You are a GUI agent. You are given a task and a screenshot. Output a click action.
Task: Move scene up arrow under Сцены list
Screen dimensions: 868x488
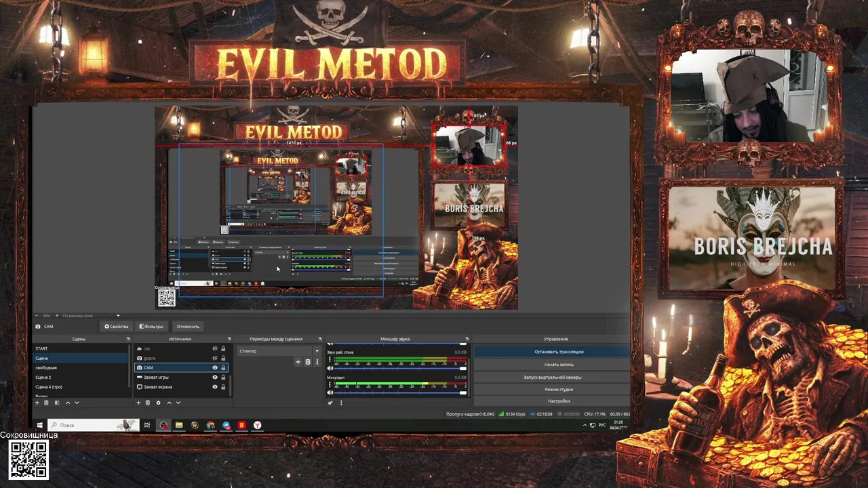pos(67,403)
